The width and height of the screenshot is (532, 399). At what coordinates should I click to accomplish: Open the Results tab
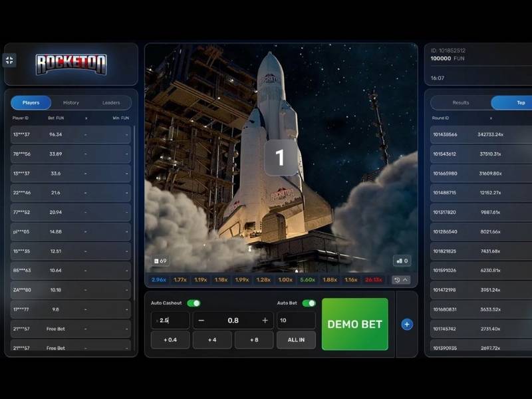pyautogui.click(x=461, y=102)
